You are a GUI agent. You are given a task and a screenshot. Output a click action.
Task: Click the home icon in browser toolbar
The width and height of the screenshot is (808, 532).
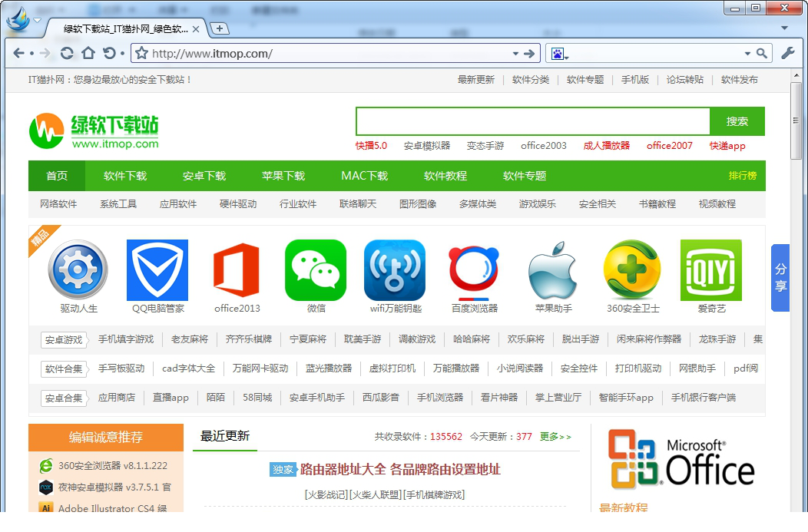coord(88,53)
